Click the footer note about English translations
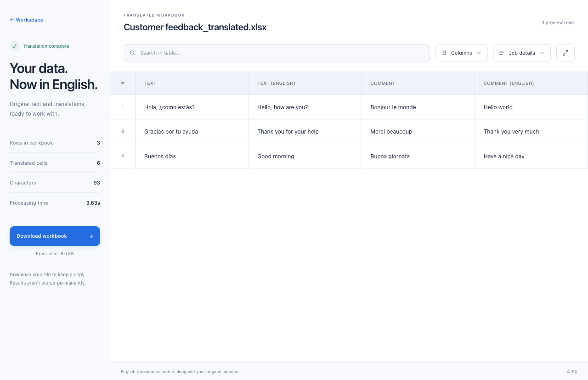Viewport: 588px width, 380px height. 181,372
